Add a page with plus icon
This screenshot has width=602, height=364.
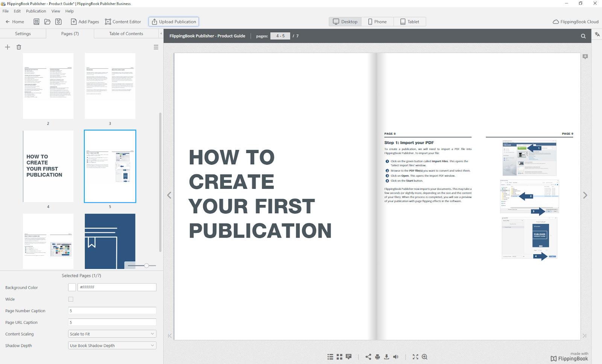click(8, 47)
